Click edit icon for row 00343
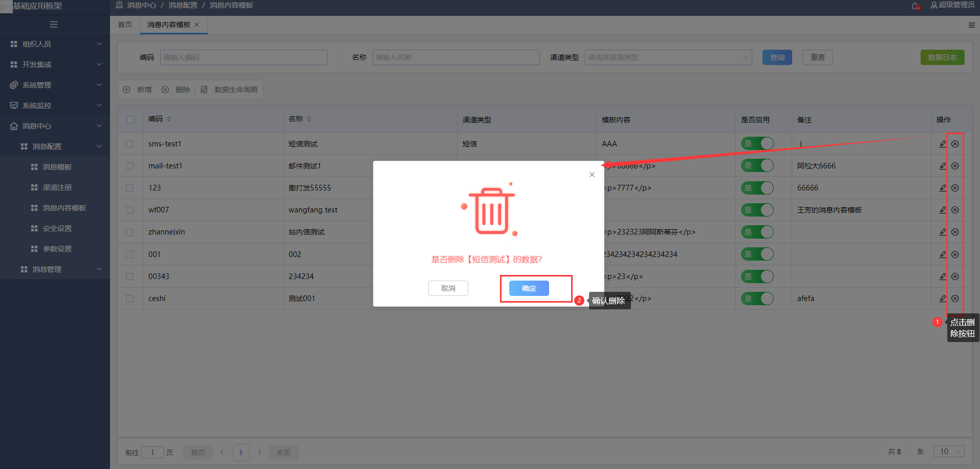This screenshot has width=980, height=469. pos(943,276)
